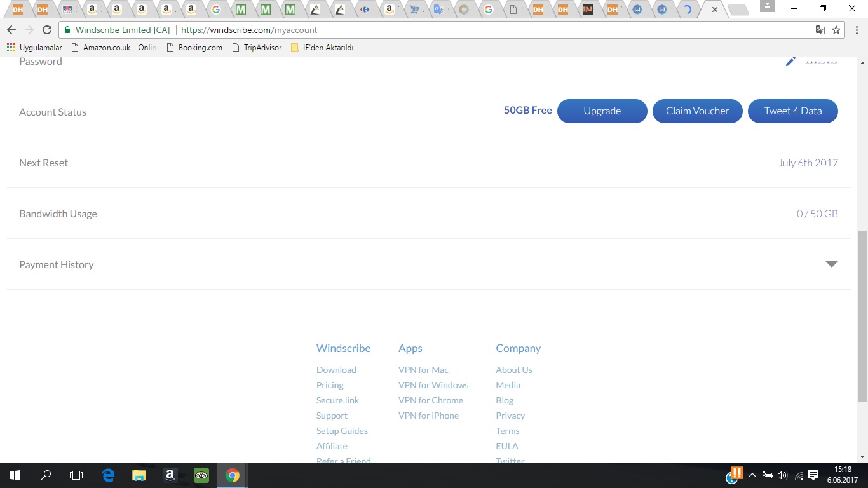Viewport: 868px width, 488px height.
Task: Open the About Us link
Action: (514, 370)
